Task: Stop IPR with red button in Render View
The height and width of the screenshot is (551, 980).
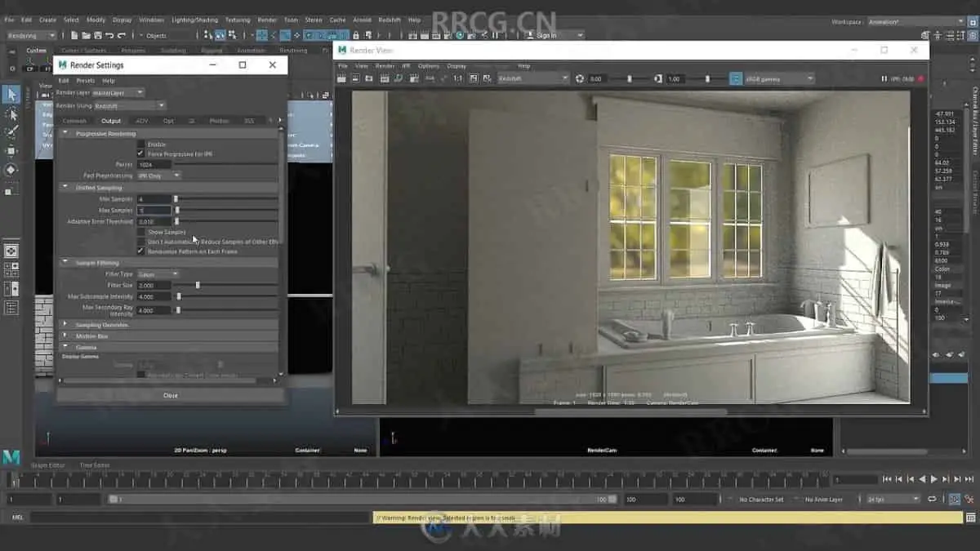Action: point(921,78)
